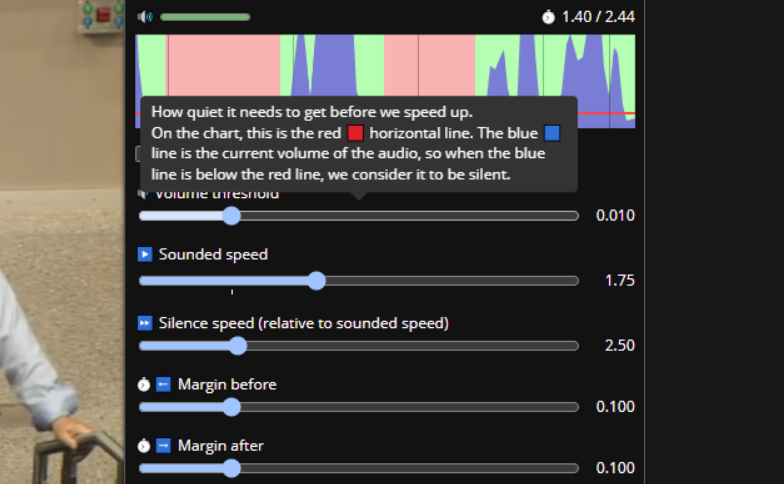Image resolution: width=784 pixels, height=484 pixels.
Task: Click the Silence speed fast-forward icon
Action: pos(145,324)
